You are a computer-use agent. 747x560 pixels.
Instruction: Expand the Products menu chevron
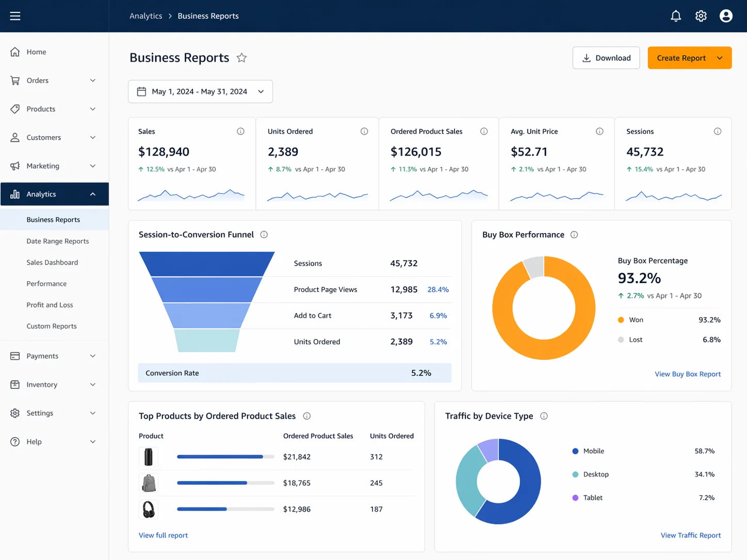93,109
